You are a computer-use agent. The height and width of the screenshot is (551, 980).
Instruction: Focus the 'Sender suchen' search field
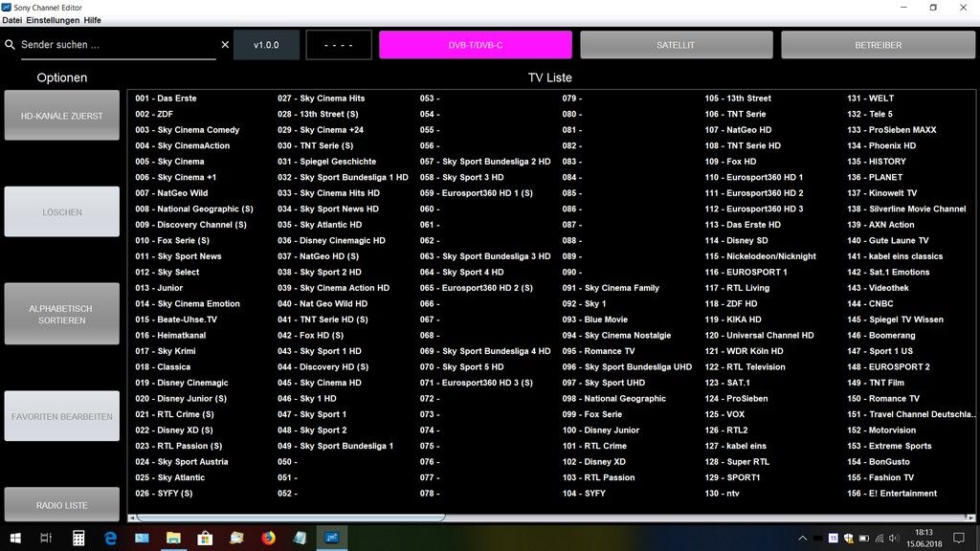[x=118, y=45]
